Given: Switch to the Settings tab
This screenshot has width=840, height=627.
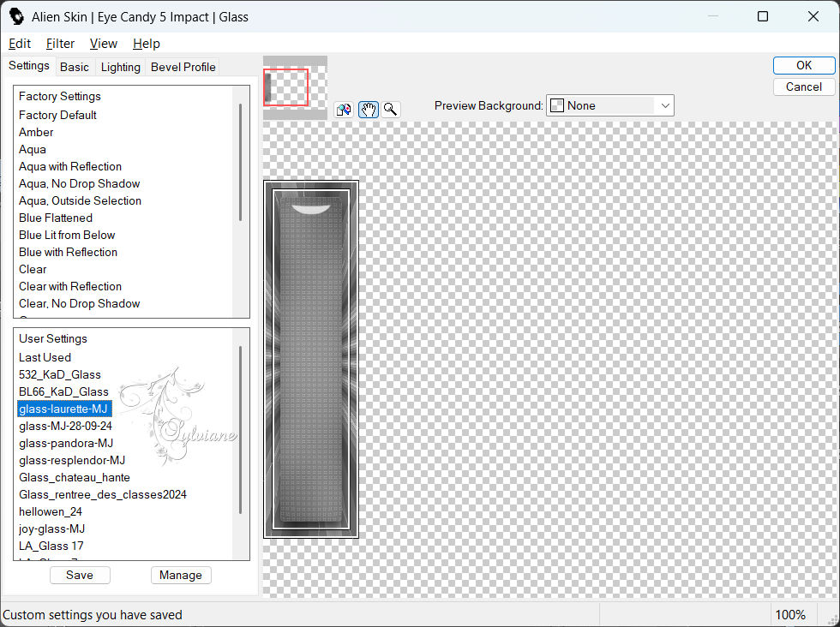Looking at the screenshot, I should pyautogui.click(x=29, y=66).
